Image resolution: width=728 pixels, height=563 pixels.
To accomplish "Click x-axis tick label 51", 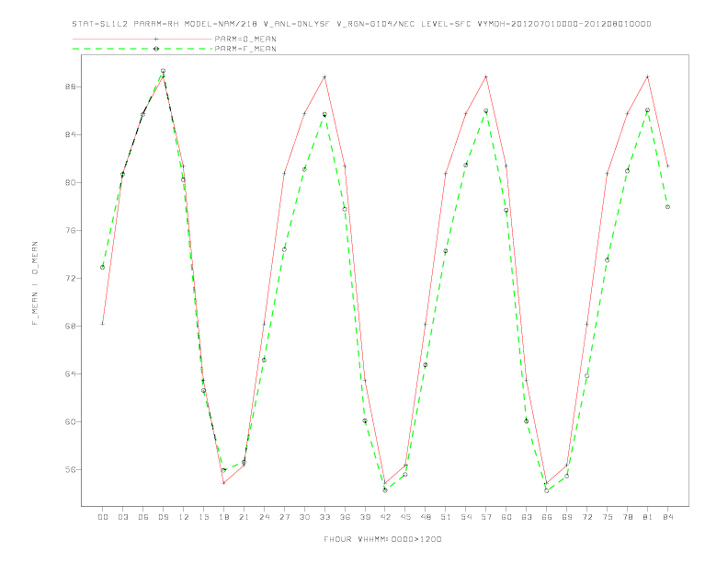I will coord(446,517).
